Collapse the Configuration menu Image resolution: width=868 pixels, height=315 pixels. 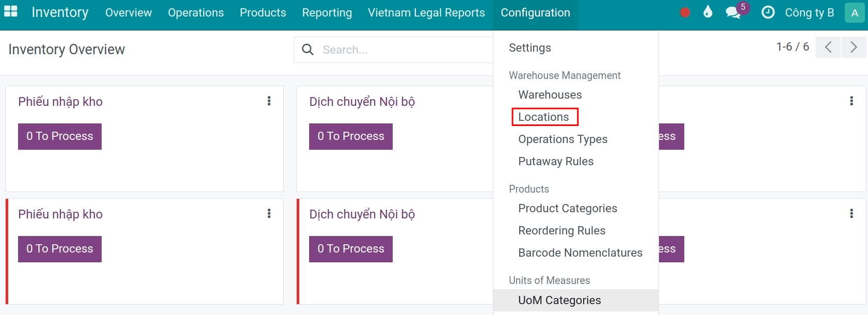tap(535, 13)
